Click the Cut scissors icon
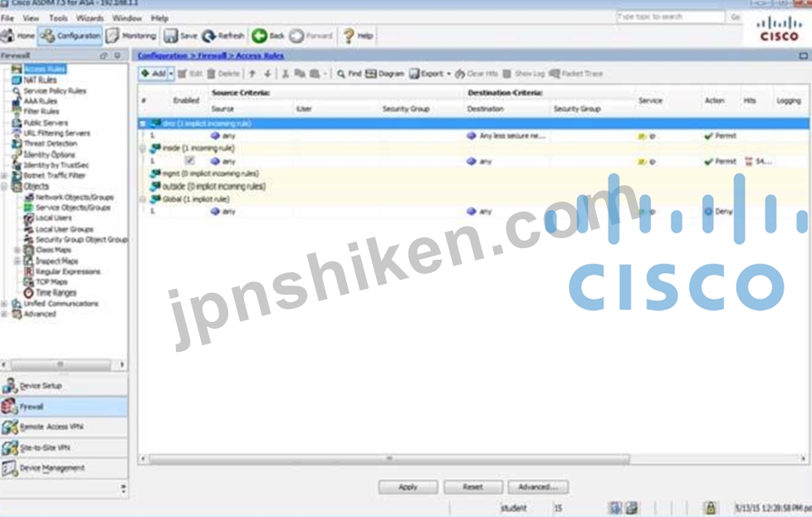This screenshot has height=517, width=812. (x=286, y=74)
